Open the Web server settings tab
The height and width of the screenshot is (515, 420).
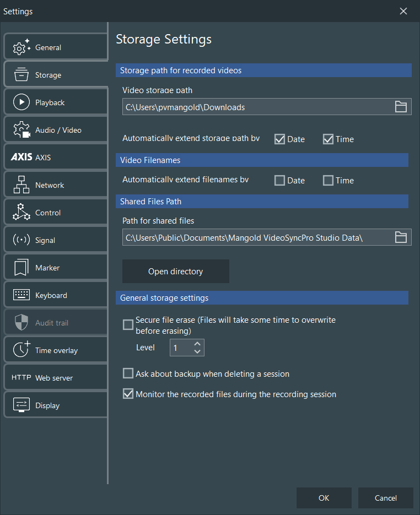tap(53, 378)
